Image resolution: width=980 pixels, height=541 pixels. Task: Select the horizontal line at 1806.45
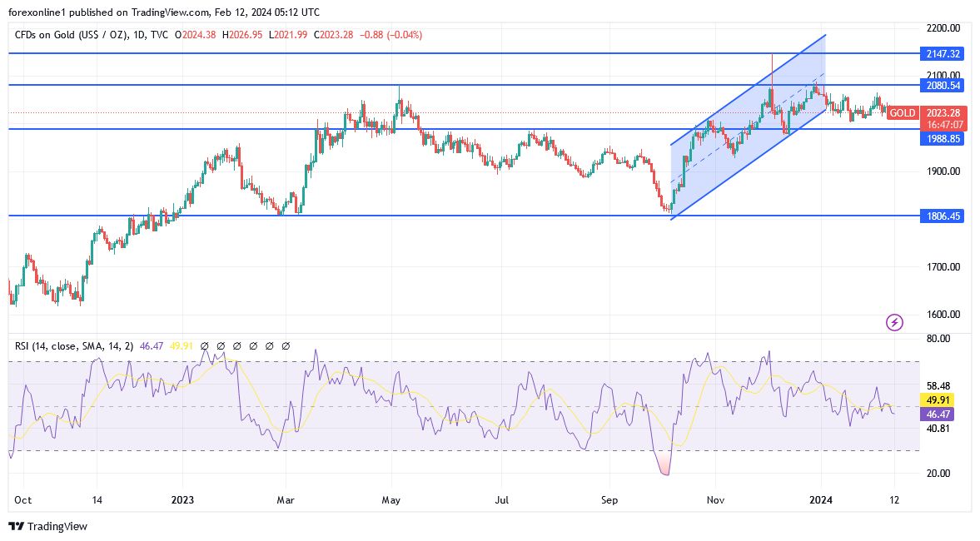coord(464,216)
